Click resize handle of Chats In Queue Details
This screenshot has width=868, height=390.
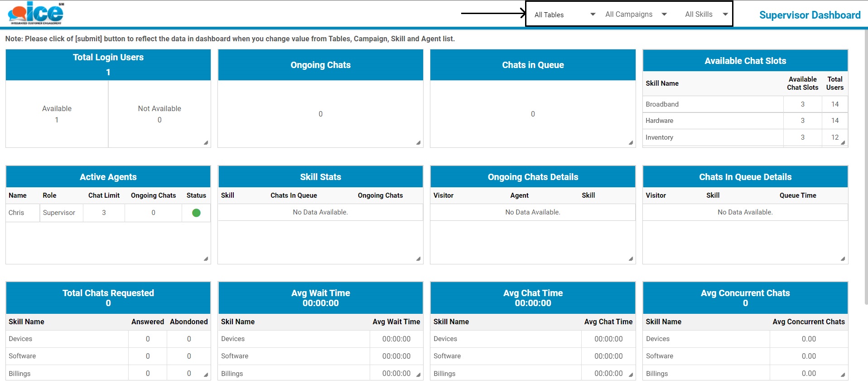point(843,259)
